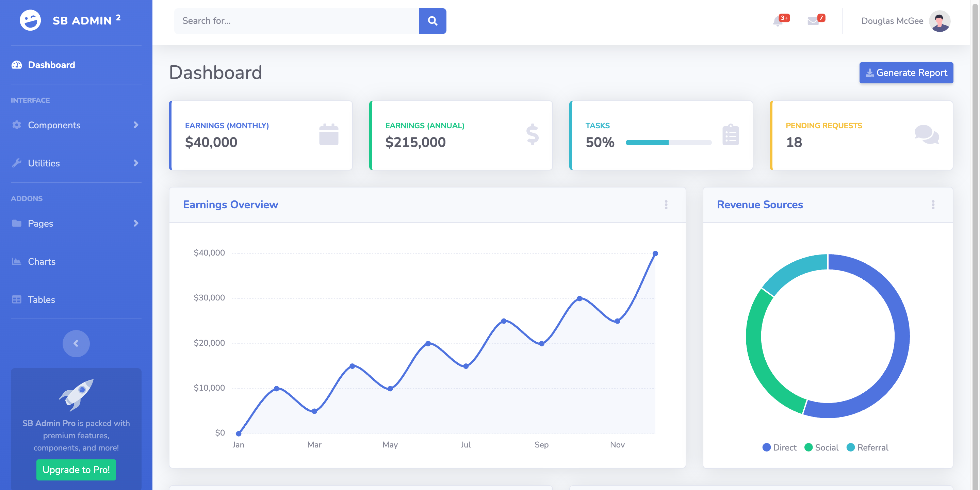980x490 pixels.
Task: Open the Earnings Overview three-dot dropdown
Action: point(666,205)
